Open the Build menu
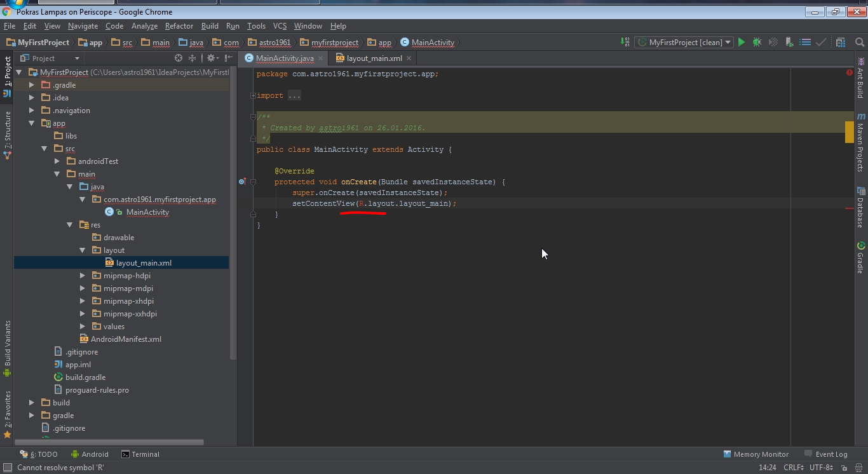The image size is (868, 474). [210, 26]
